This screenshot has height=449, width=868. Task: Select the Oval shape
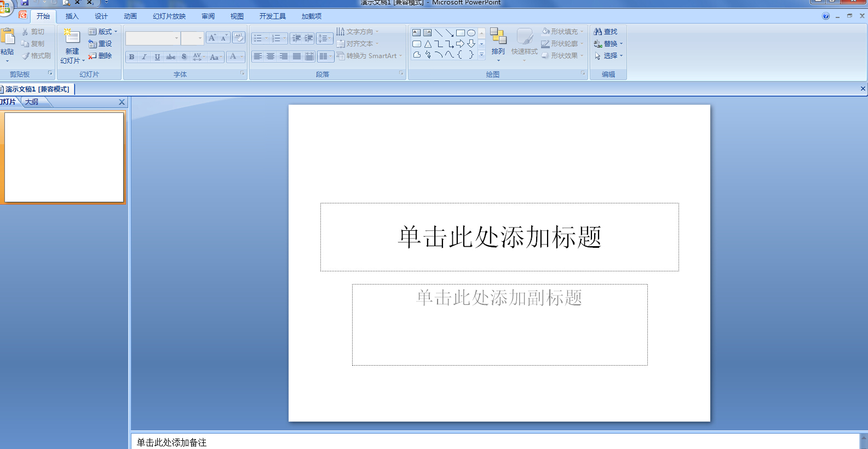coord(471,33)
